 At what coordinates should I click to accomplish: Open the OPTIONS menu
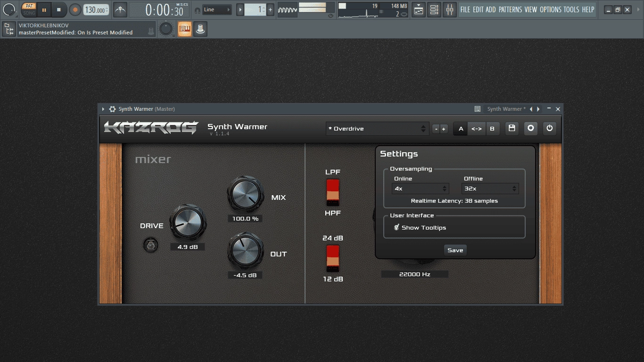[551, 9]
